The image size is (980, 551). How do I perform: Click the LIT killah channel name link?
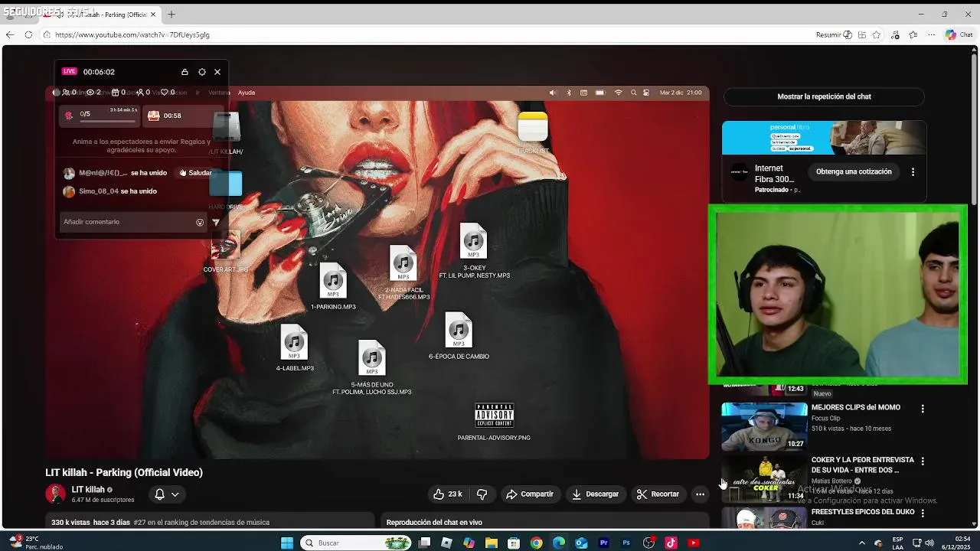[x=88, y=490]
